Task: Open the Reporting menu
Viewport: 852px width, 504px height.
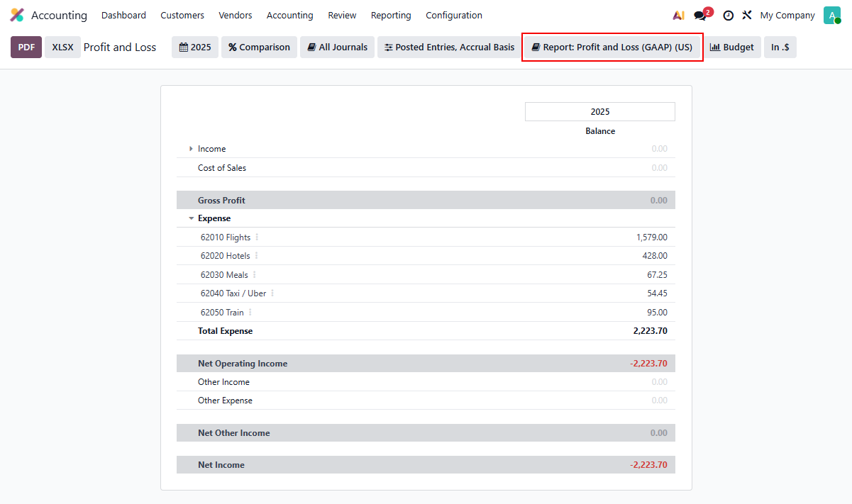Action: coord(391,16)
